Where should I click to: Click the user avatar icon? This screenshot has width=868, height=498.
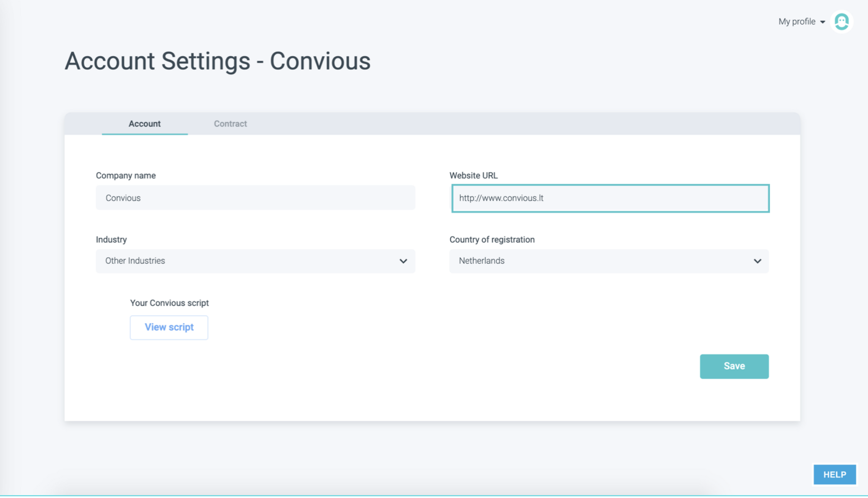tap(841, 22)
